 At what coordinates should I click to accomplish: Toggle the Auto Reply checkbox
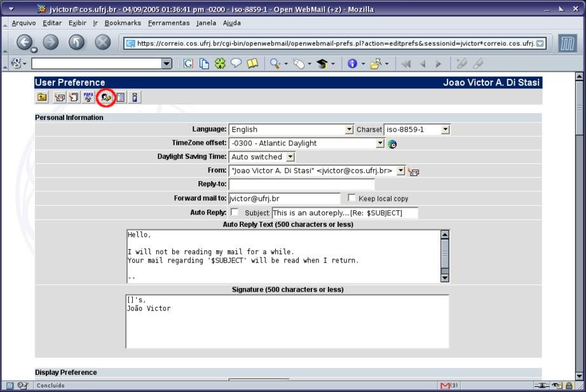235,212
